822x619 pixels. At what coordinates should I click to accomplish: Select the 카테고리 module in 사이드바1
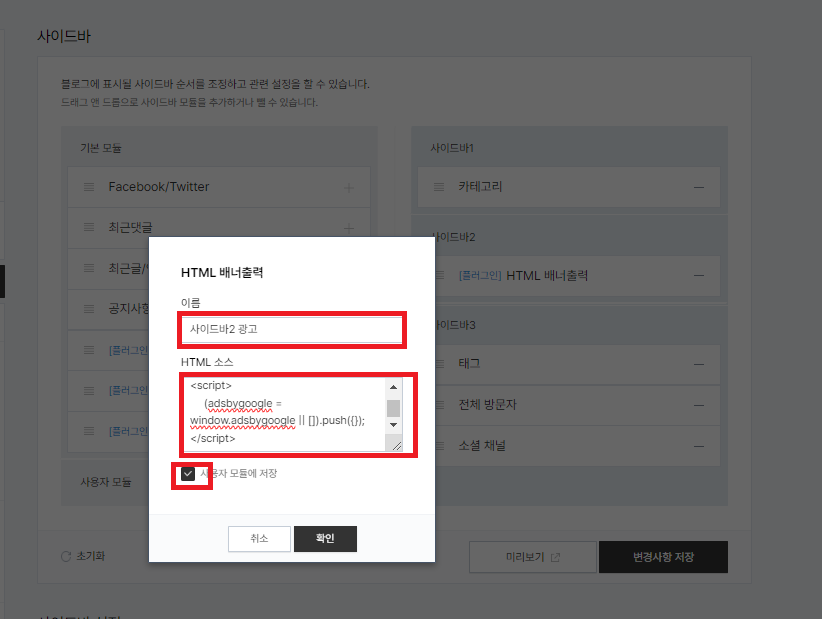(569, 187)
